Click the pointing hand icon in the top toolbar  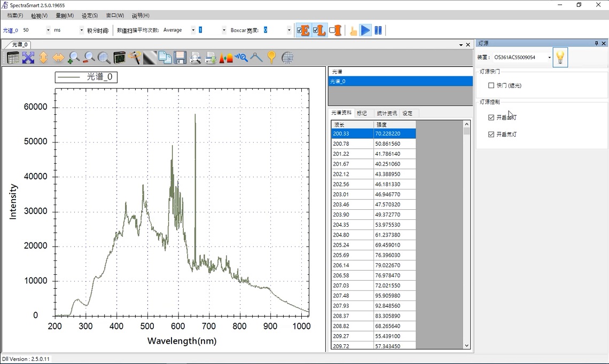[x=353, y=30]
